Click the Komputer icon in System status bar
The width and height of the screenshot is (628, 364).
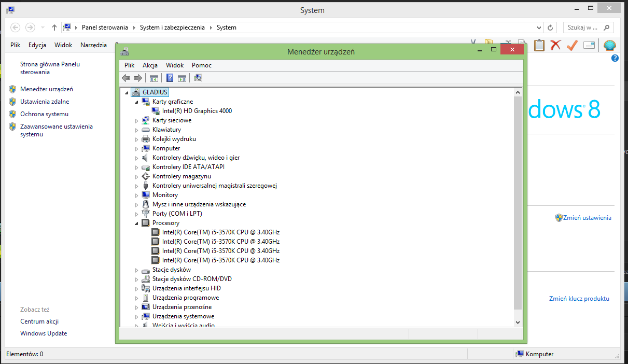(x=520, y=354)
